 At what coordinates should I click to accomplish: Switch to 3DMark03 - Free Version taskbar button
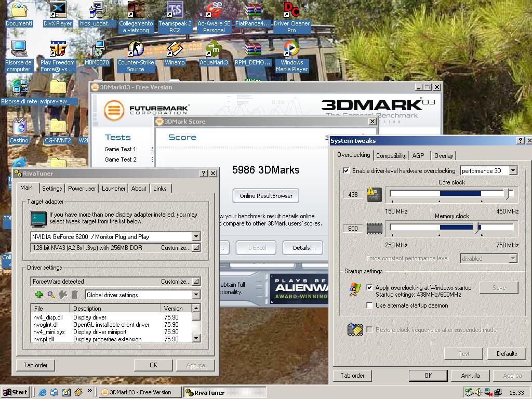(x=140, y=392)
